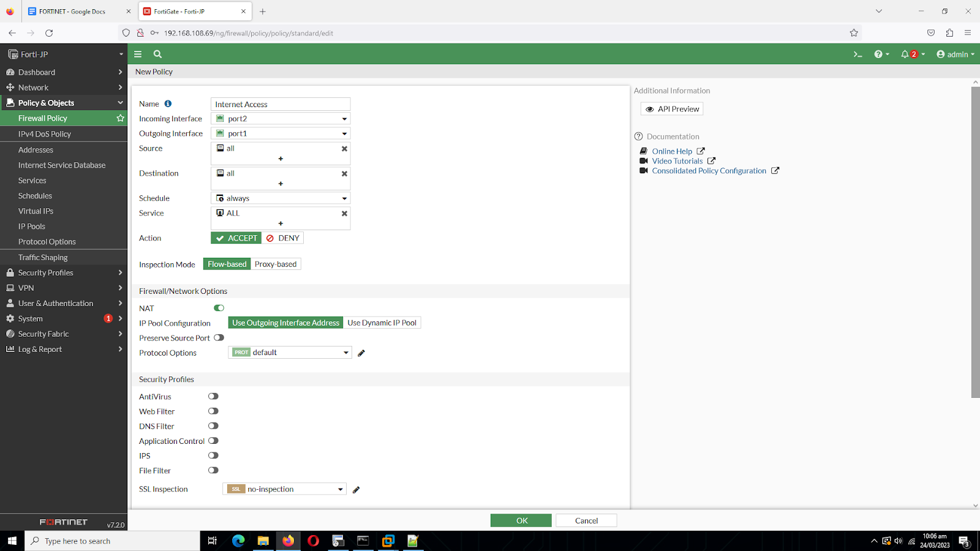Image resolution: width=980 pixels, height=551 pixels.
Task: Click the API Preview button
Action: 672,109
